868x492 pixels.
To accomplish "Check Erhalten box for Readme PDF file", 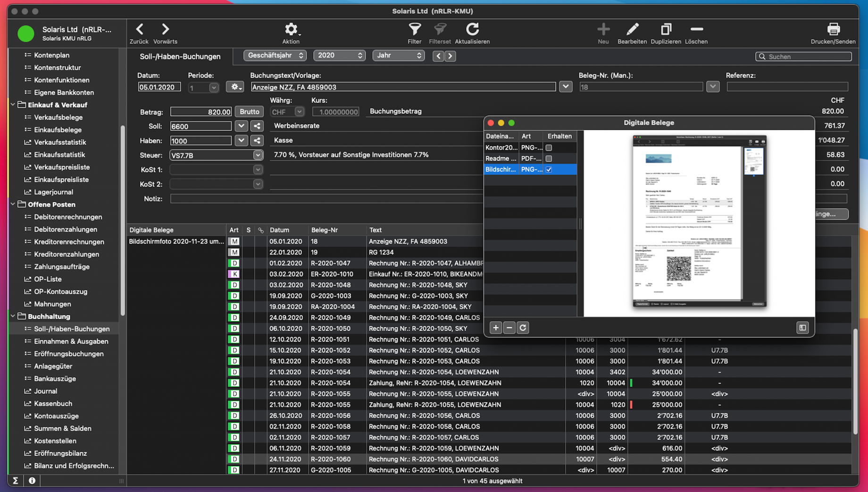I will point(549,159).
